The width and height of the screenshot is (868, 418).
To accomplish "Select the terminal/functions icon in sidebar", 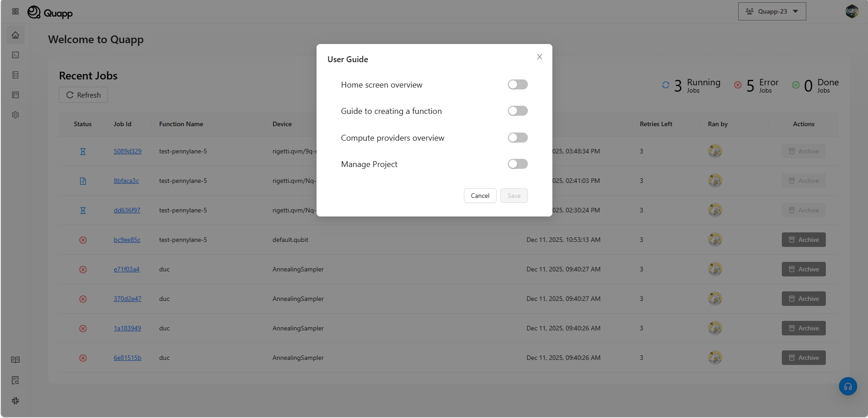I will click(15, 55).
